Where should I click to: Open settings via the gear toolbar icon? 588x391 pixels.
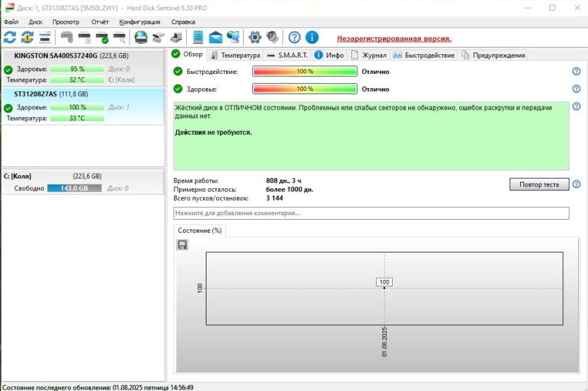coord(255,37)
